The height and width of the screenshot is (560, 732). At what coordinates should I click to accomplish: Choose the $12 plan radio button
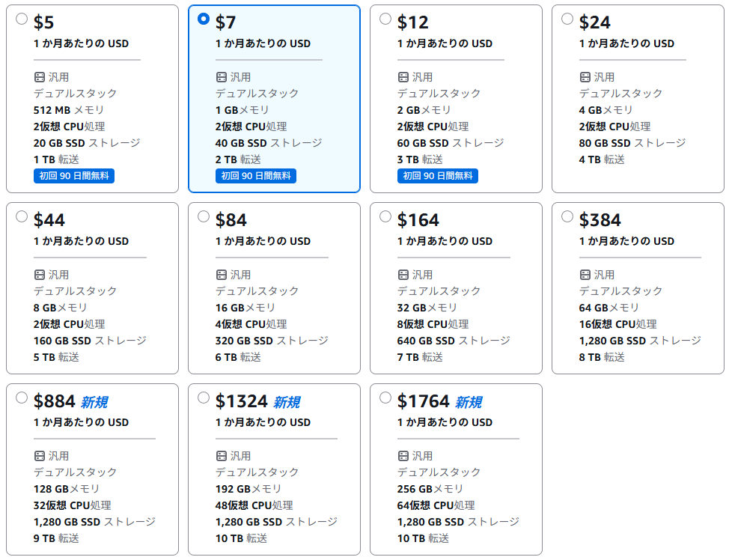tap(385, 19)
